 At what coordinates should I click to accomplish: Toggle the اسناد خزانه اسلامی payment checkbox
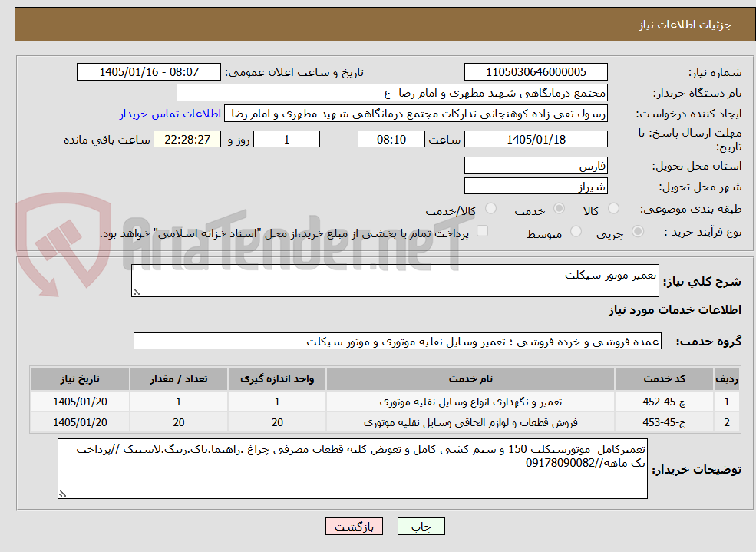click(x=482, y=231)
